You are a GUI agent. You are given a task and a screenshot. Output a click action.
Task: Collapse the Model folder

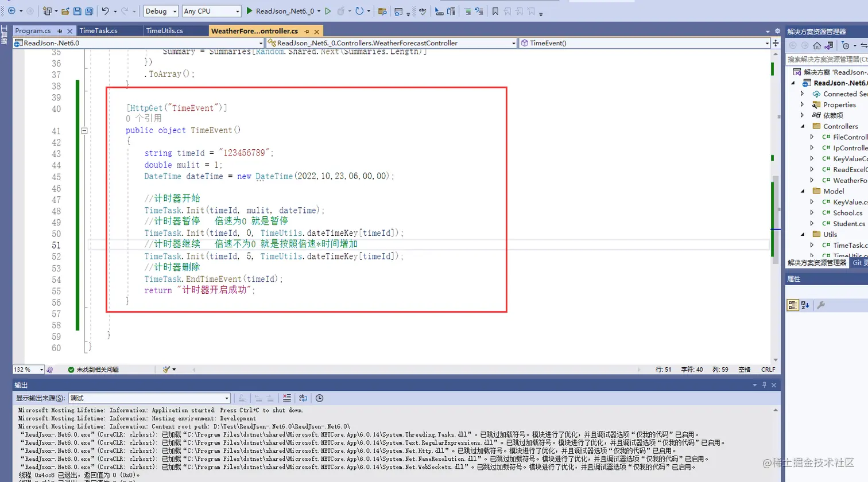pyautogui.click(x=803, y=191)
